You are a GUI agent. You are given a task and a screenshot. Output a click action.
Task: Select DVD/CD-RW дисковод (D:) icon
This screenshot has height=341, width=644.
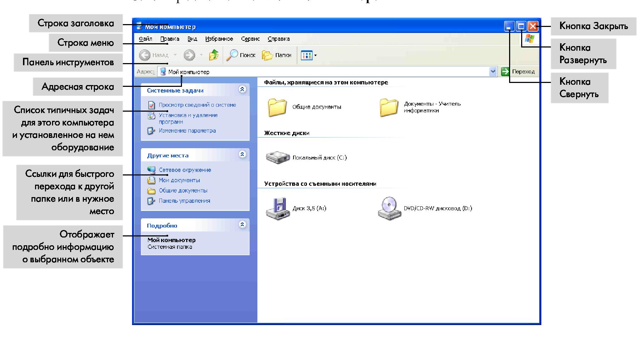[x=389, y=209]
